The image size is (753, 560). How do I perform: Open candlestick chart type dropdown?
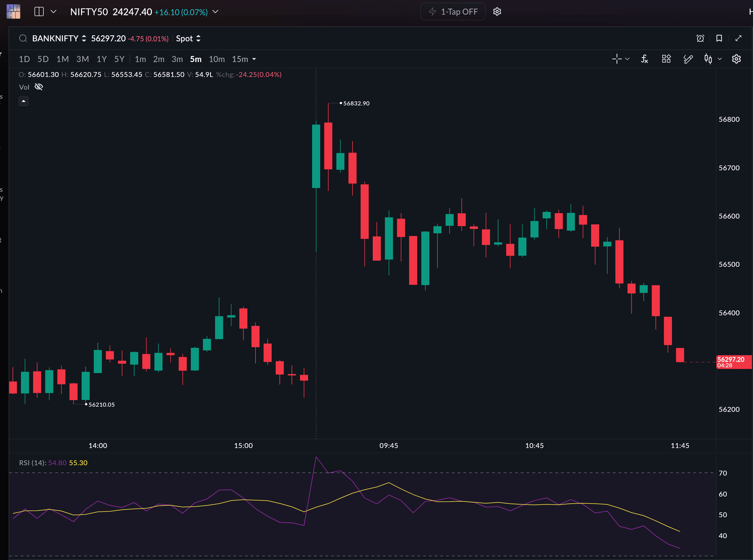click(x=712, y=59)
